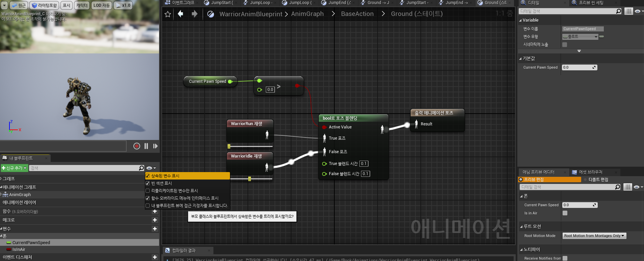Click the True pose input pin
644x261 pixels.
pyautogui.click(x=325, y=138)
